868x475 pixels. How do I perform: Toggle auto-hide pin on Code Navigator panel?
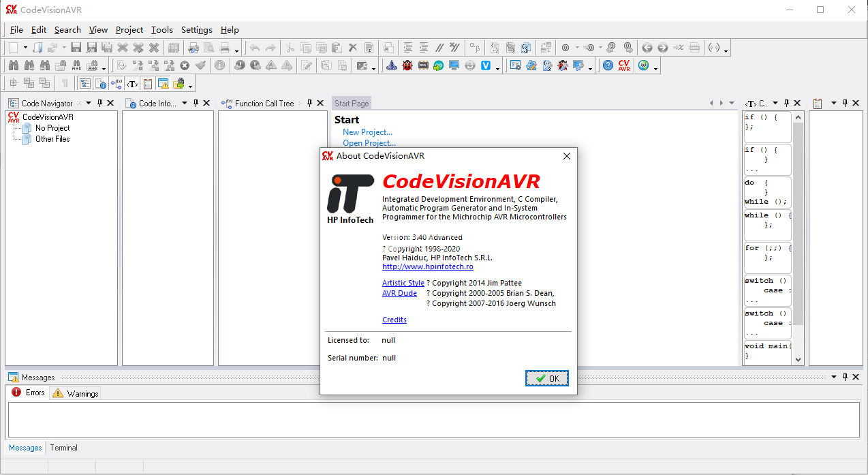[x=99, y=103]
